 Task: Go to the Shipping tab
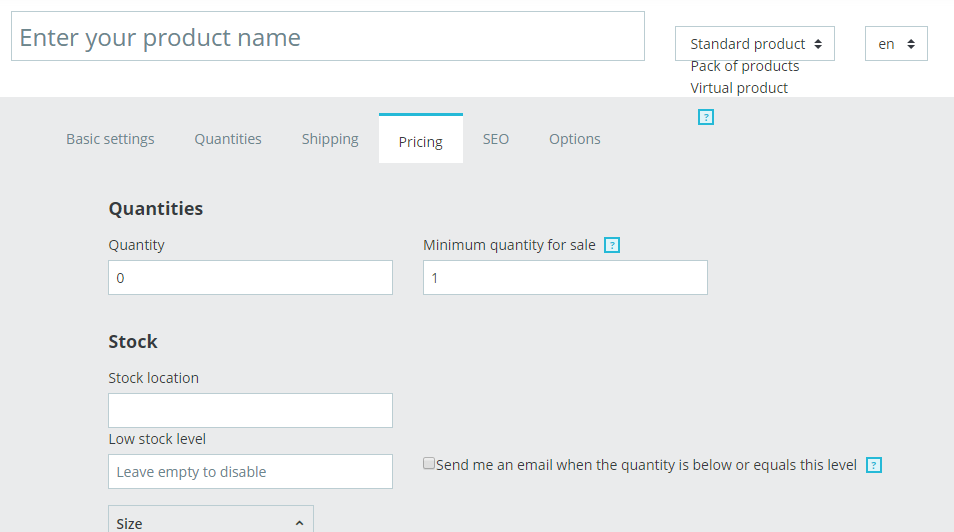pyautogui.click(x=330, y=139)
